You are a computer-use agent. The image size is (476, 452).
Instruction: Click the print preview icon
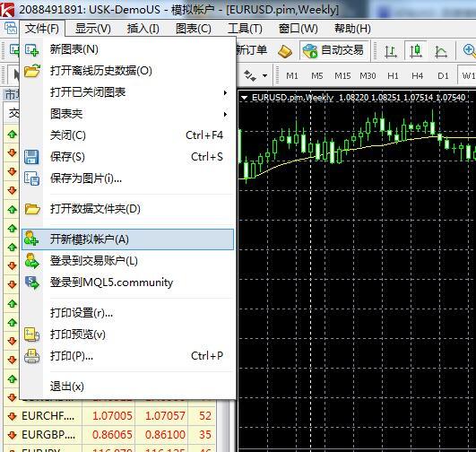(x=32, y=335)
